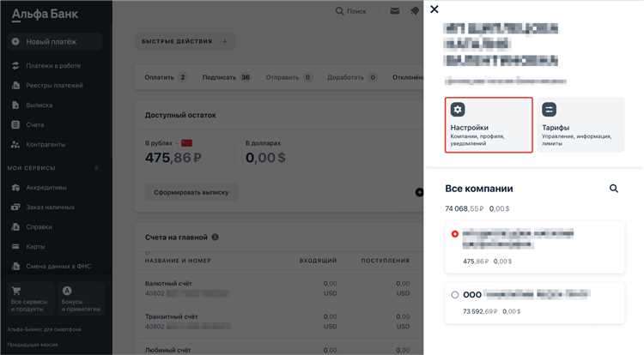Open Заказ наличных service
Viewport: 644px width, 355px height.
click(50, 207)
